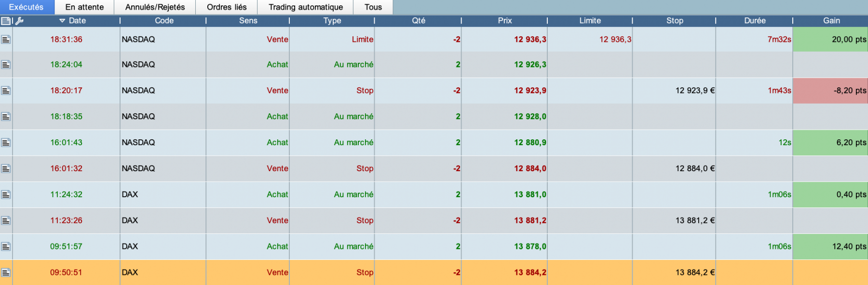Click the Prix column header
Viewport: 868px width, 285px height.
[x=504, y=21]
